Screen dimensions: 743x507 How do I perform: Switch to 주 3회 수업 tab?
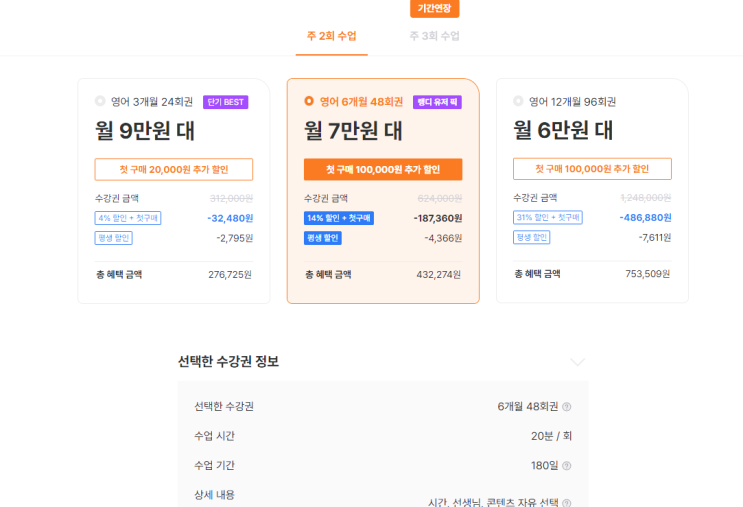pyautogui.click(x=434, y=36)
